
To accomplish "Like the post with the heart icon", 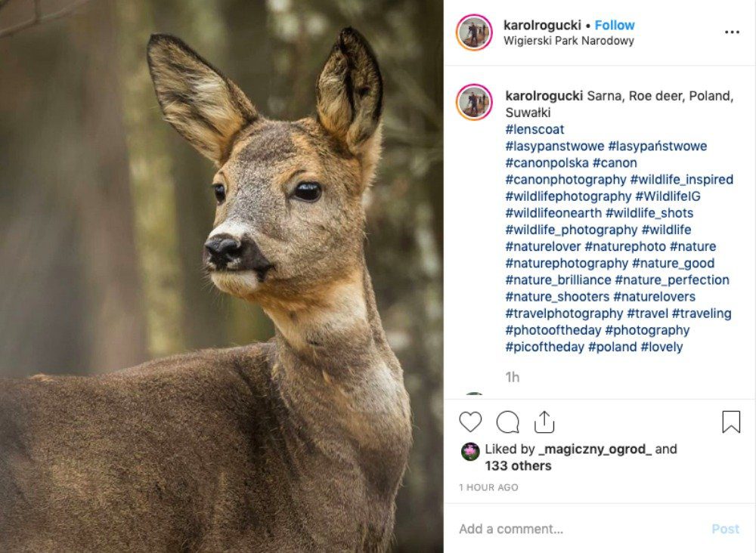I will pos(471,422).
